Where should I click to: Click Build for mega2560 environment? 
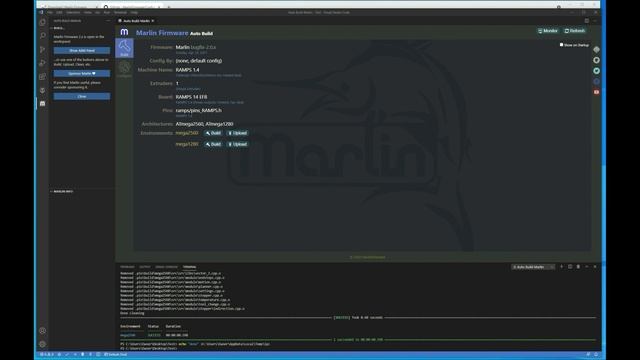coord(213,133)
